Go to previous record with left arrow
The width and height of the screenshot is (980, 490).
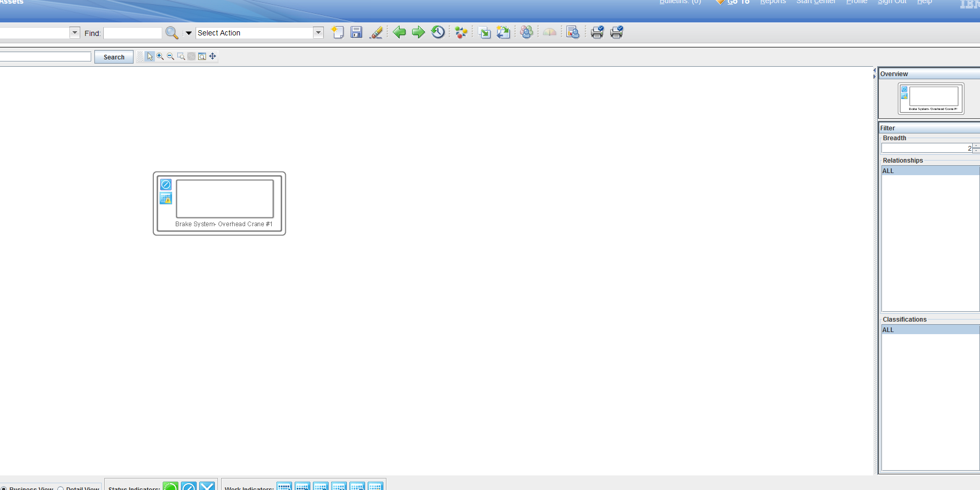coord(400,32)
